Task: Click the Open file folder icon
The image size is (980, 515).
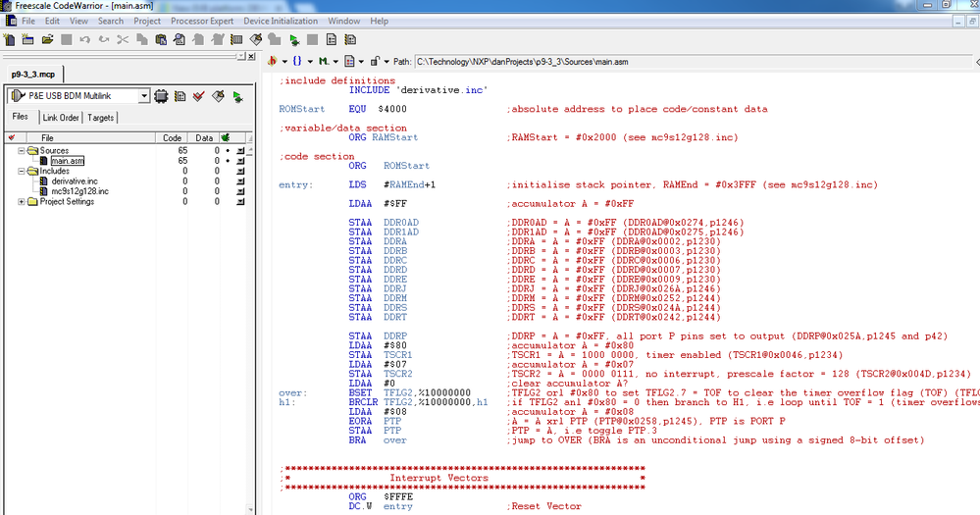Action: point(47,39)
